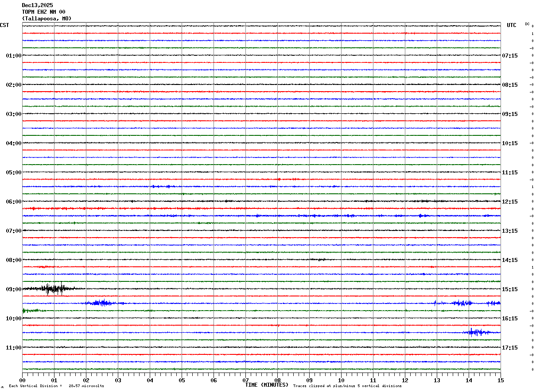This screenshot has width=536, height=392.
Task: Select the 12:15 UTC row label
Action: click(509, 202)
